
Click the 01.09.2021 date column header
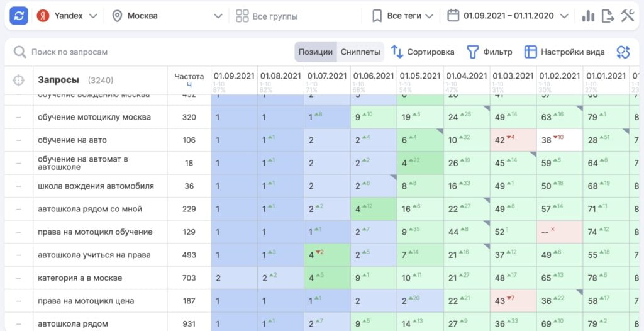point(234,76)
